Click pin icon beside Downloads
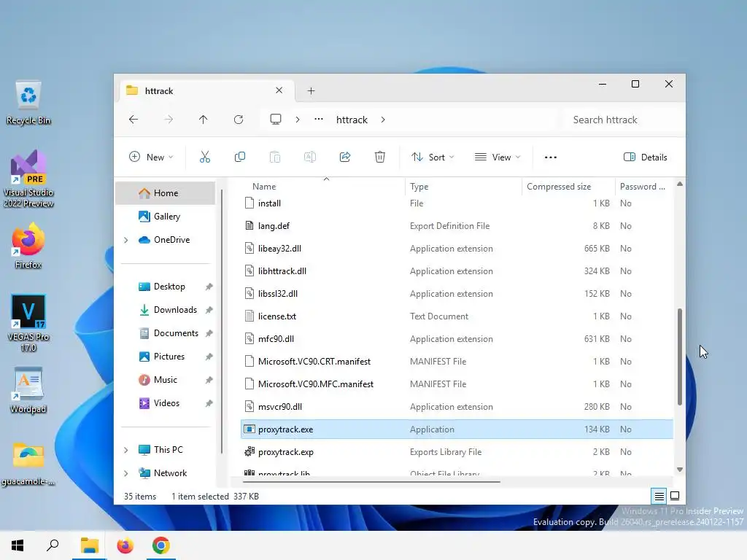The image size is (747, 560). coord(209,310)
